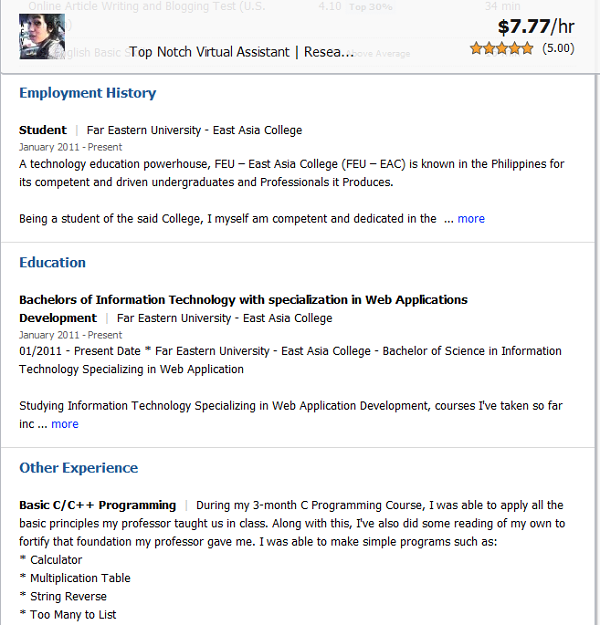Expand Employment History with the more link
Screen dimensions: 600x625
tap(471, 219)
